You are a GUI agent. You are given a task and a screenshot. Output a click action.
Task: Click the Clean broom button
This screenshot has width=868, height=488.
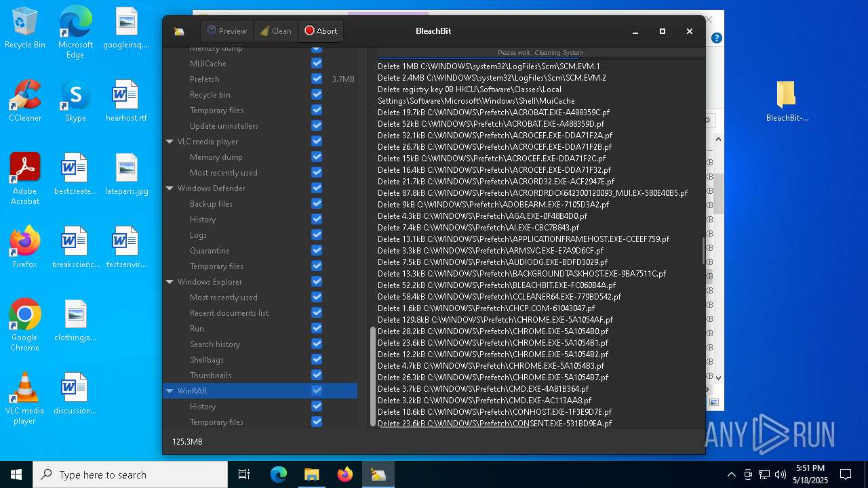pyautogui.click(x=275, y=31)
